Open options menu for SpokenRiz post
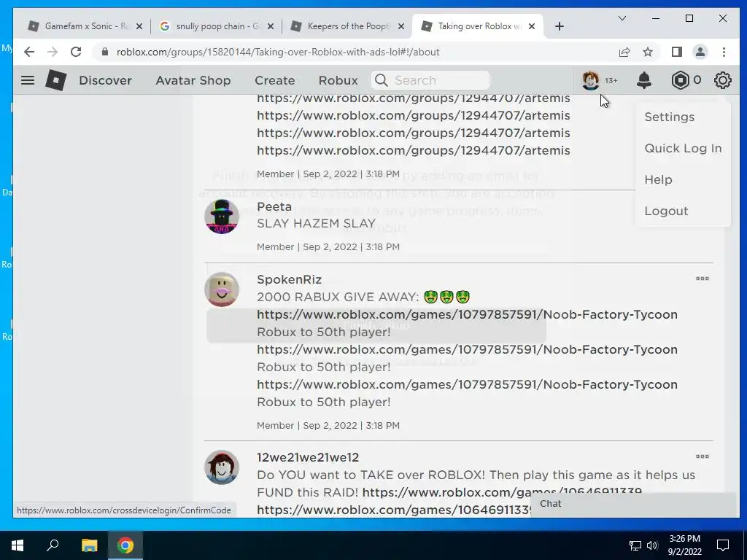 click(703, 279)
